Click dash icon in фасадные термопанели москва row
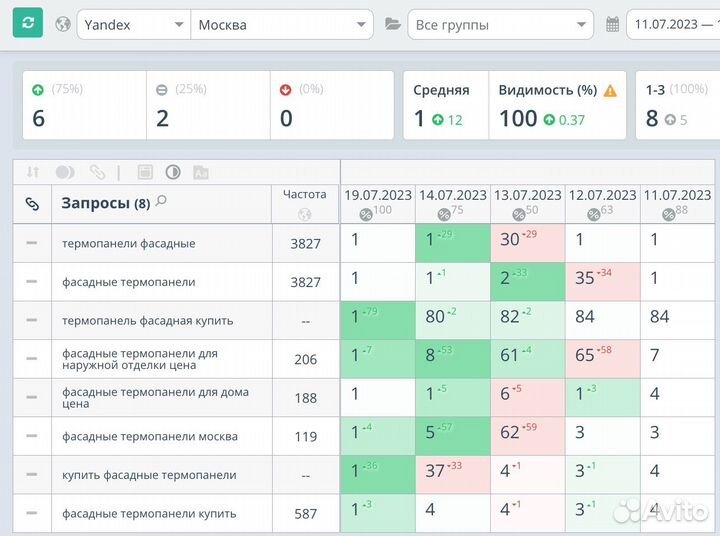This screenshot has height=536, width=720. (32, 436)
